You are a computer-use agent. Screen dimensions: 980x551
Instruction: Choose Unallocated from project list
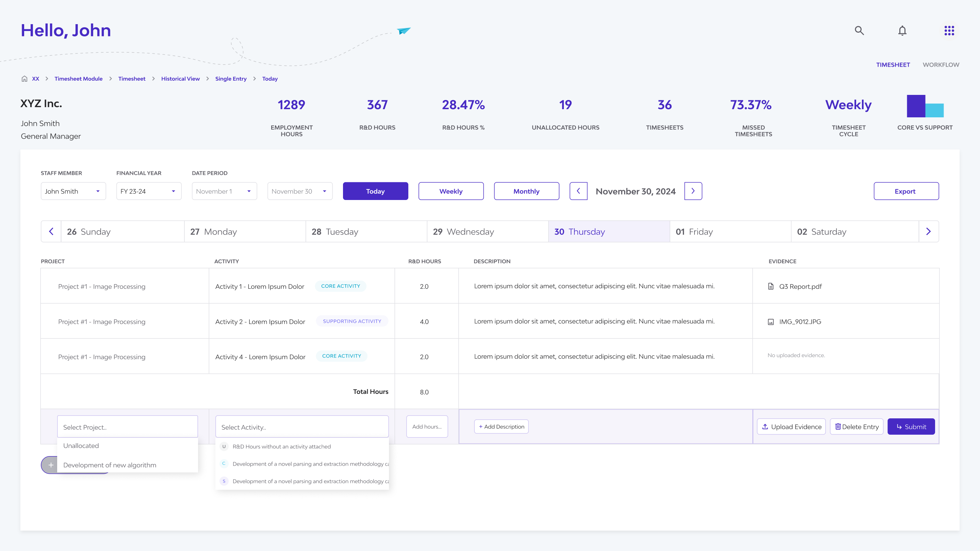click(128, 446)
